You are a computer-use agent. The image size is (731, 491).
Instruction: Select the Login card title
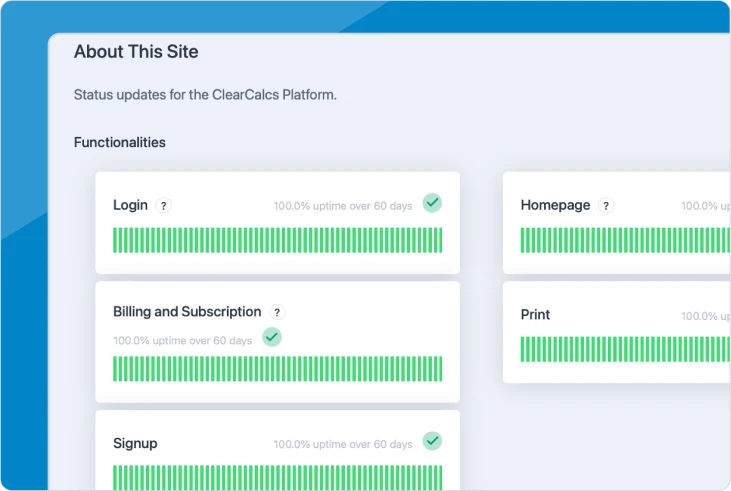(x=130, y=205)
